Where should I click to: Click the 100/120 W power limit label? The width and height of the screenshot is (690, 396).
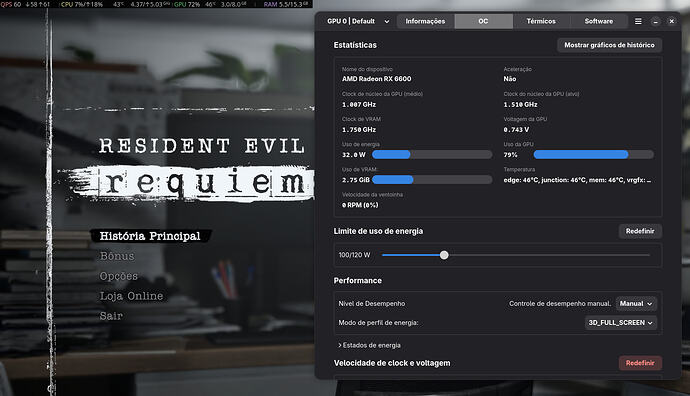point(354,255)
